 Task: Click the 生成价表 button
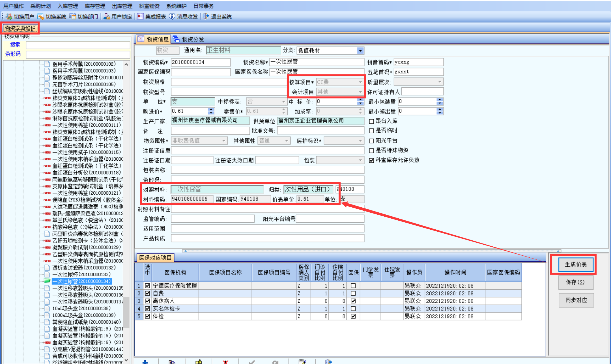[576, 264]
